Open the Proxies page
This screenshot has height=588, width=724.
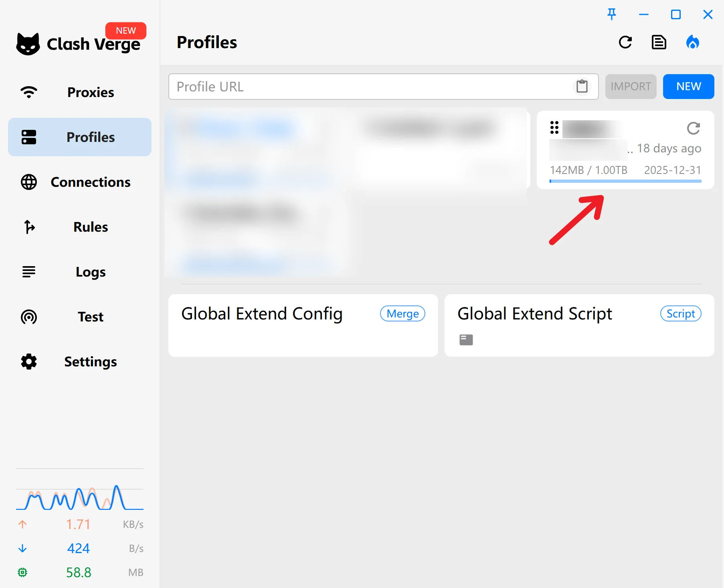tap(80, 92)
